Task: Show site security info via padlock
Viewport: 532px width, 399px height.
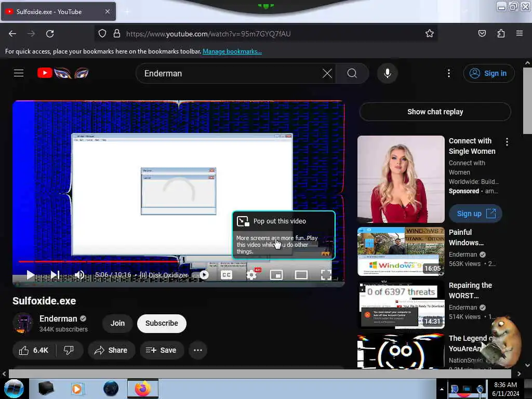Action: pos(117,34)
